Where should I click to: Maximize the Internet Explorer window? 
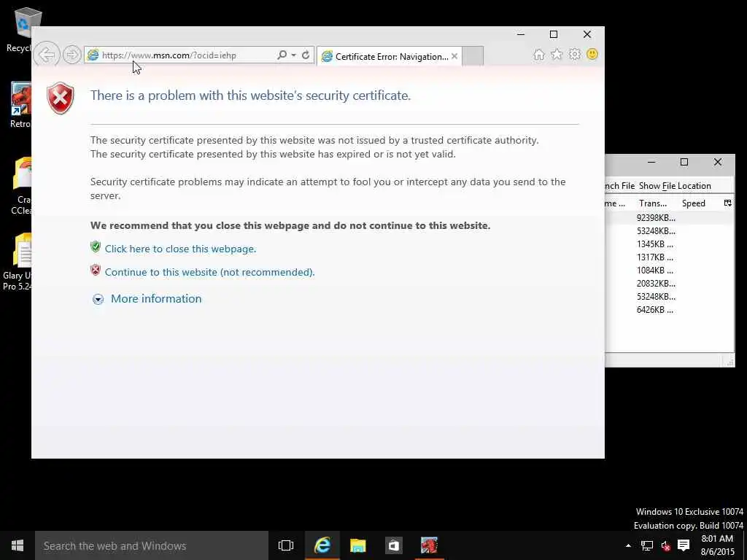tap(554, 34)
